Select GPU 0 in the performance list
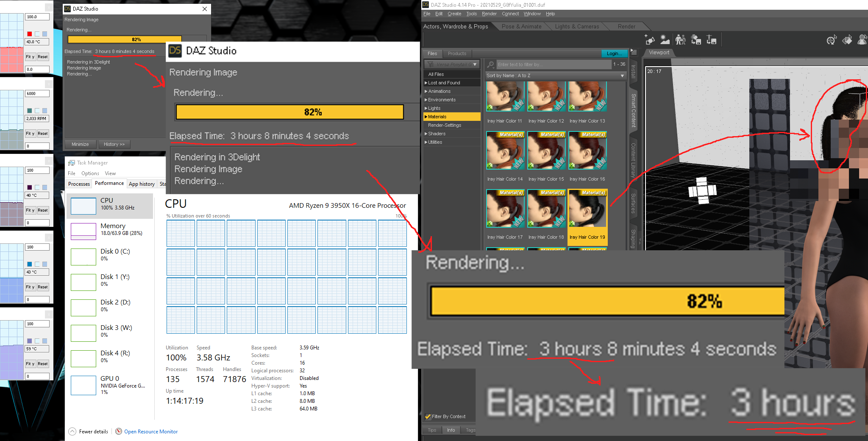The width and height of the screenshot is (868, 441). (110, 385)
